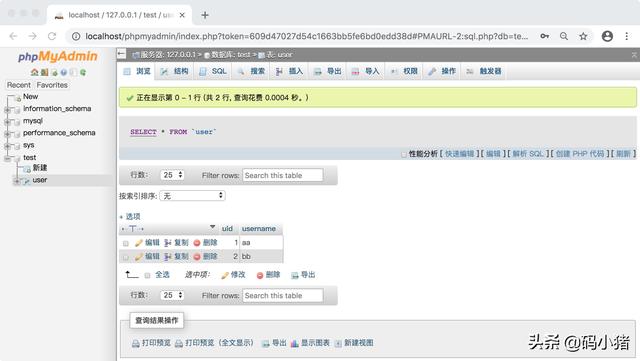This screenshot has height=361, width=640.
Task: Click the zoom magnifier icon in address bar
Action: pyautogui.click(x=564, y=36)
